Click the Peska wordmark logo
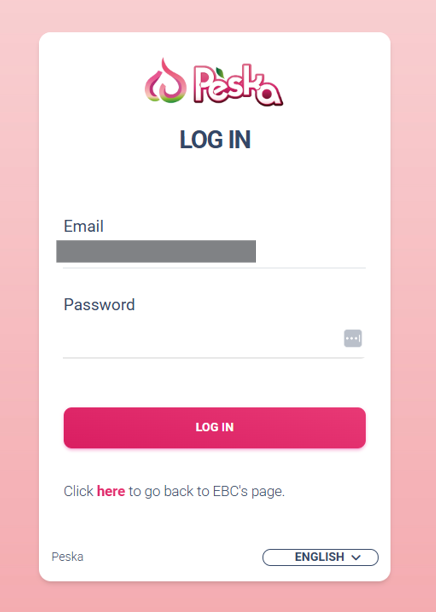 tap(238, 85)
